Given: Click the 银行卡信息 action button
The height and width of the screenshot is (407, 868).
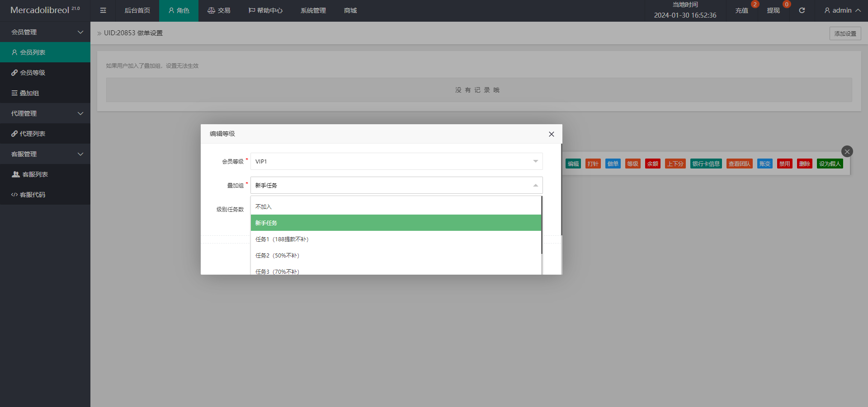Looking at the screenshot, I should point(706,164).
